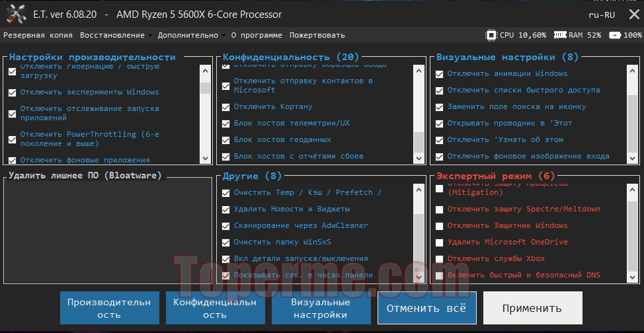Click the CPU 10,60% usage text

pos(523,35)
